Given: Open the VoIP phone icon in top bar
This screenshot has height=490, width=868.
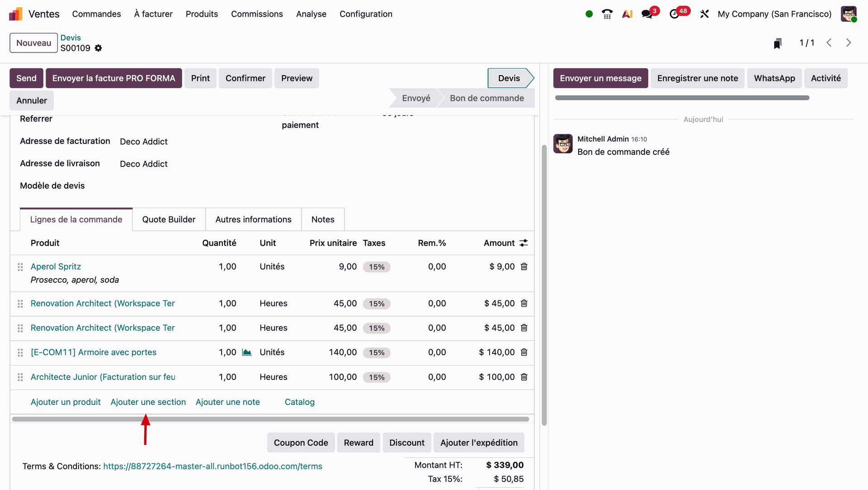Looking at the screenshot, I should coord(607,14).
